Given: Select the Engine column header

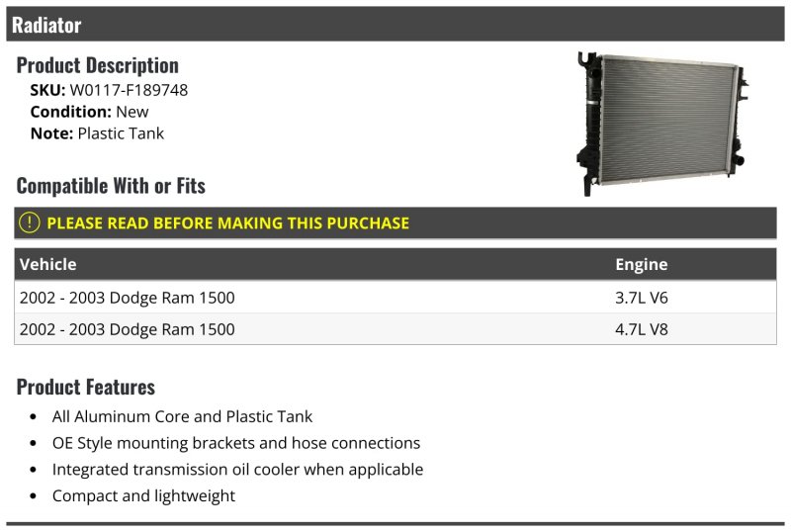Looking at the screenshot, I should tap(641, 264).
